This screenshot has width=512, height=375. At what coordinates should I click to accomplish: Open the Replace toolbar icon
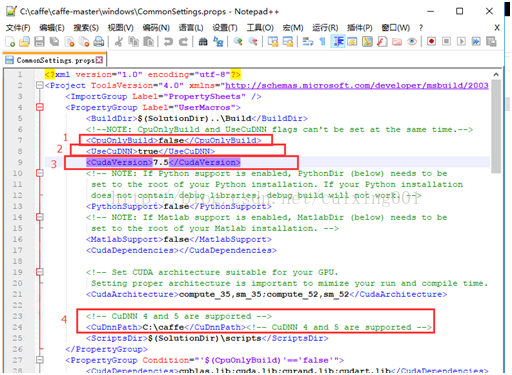[218, 42]
